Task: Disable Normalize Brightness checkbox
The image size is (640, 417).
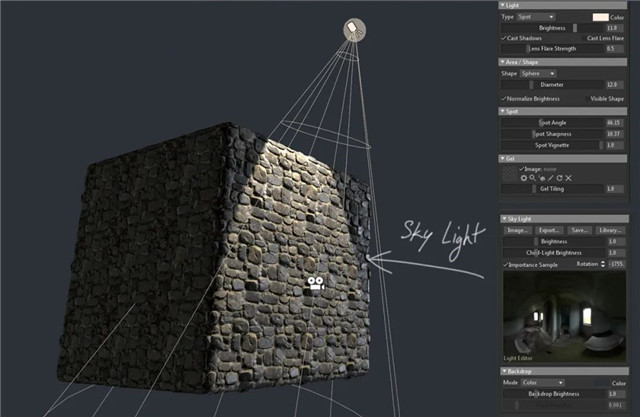Action: 503,99
